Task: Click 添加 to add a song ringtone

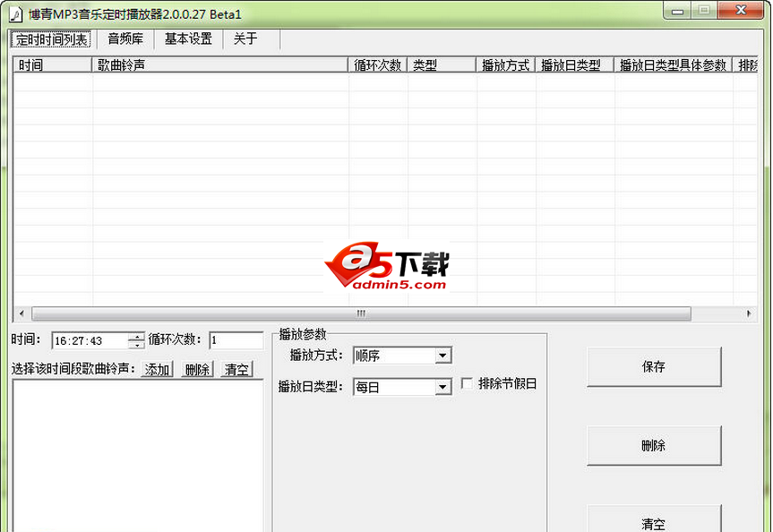Action: click(158, 369)
